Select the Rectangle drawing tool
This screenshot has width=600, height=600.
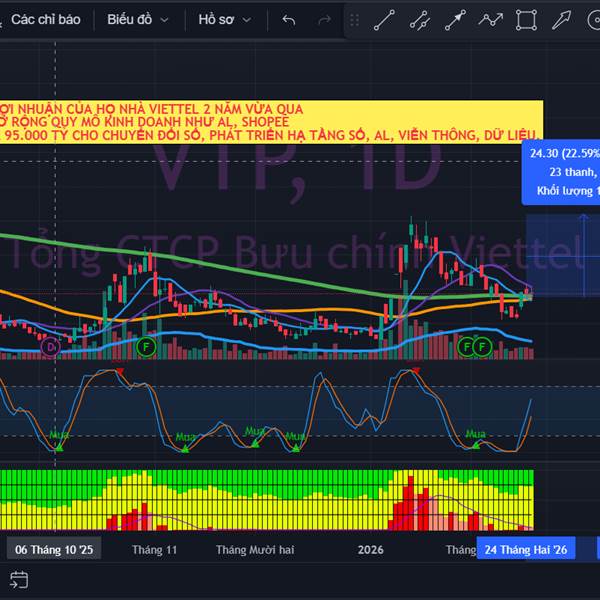pos(526,20)
